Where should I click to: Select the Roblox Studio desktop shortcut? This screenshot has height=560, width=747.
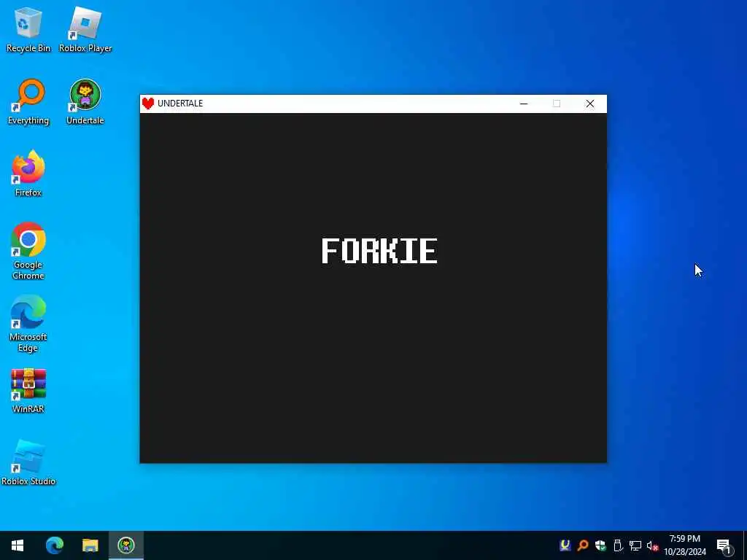click(28, 462)
